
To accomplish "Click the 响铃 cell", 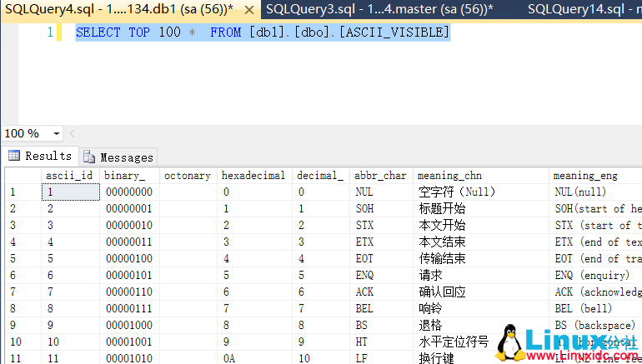I will [x=481, y=308].
